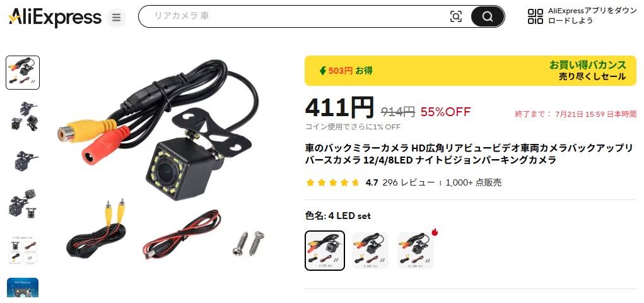The height and width of the screenshot is (303, 644).
Task: Open the hamburger category menu
Action: [x=116, y=18]
